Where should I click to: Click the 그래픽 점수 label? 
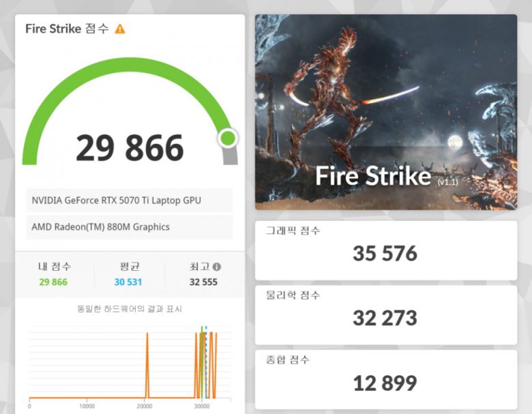[293, 231]
